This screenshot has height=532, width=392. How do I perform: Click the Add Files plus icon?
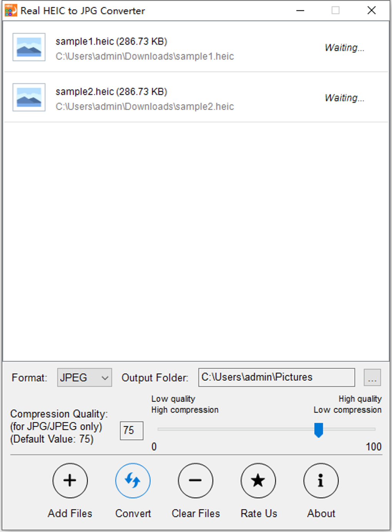click(x=70, y=480)
